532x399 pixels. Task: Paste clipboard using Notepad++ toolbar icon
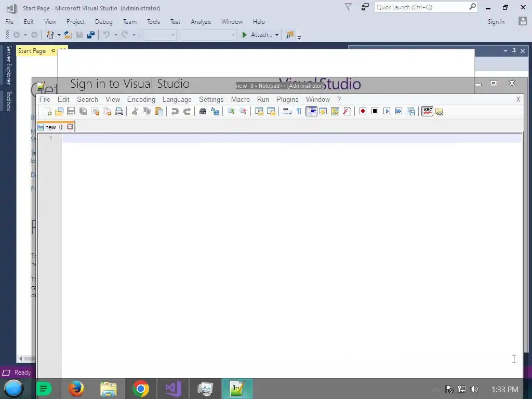[159, 111]
